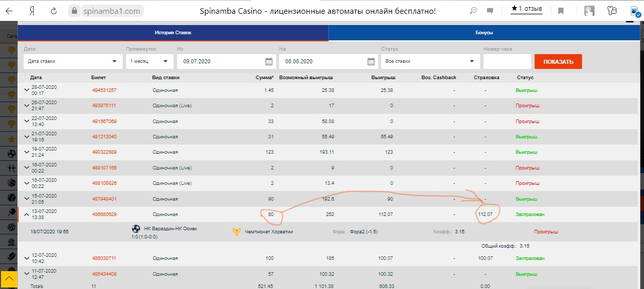
Task: Open ticket link 490322689
Action: (105, 152)
